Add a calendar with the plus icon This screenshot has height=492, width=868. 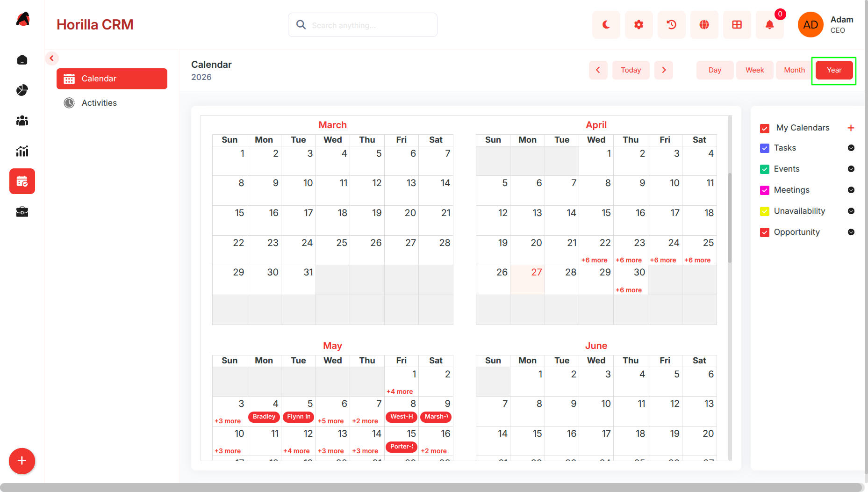pos(851,128)
